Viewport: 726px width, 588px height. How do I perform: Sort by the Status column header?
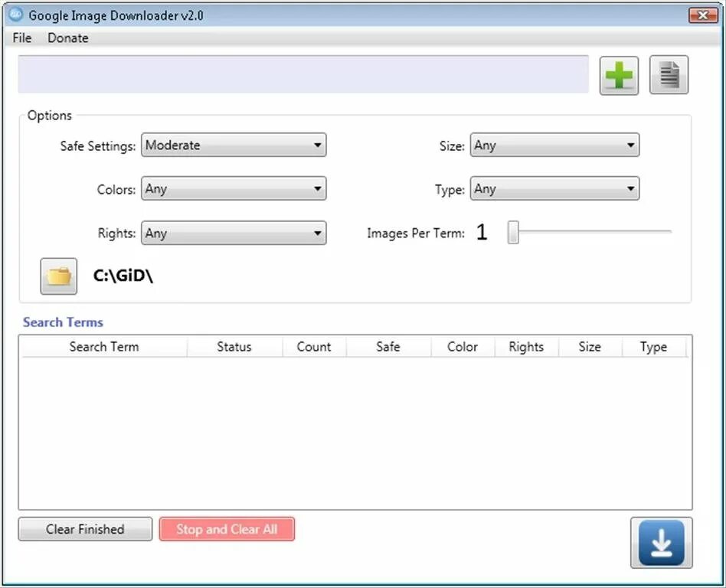[235, 347]
